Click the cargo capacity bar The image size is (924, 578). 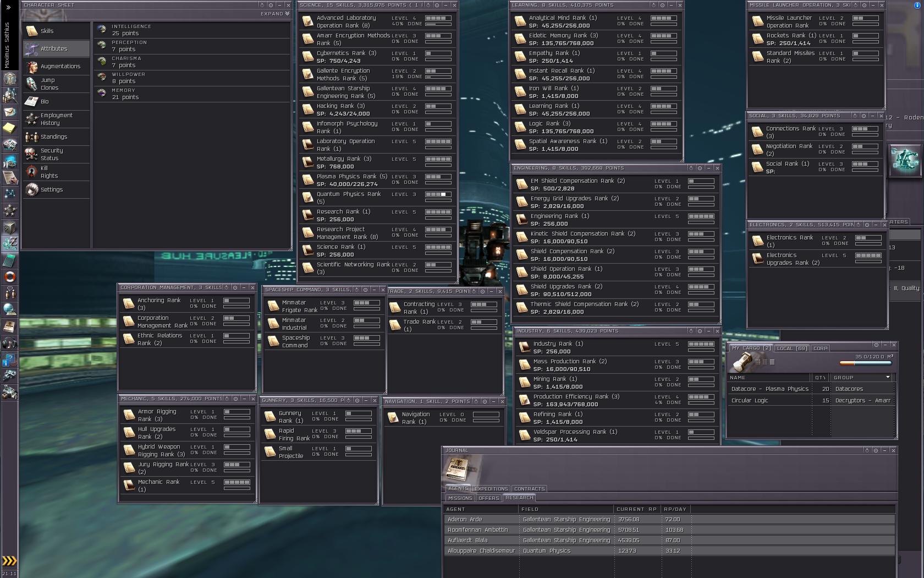coord(867,363)
